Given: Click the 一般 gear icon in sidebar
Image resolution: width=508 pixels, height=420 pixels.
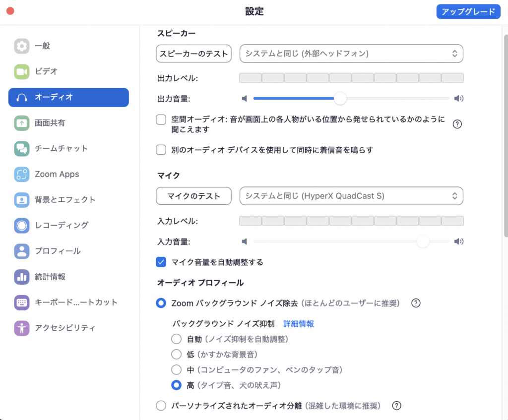Looking at the screenshot, I should [x=22, y=46].
